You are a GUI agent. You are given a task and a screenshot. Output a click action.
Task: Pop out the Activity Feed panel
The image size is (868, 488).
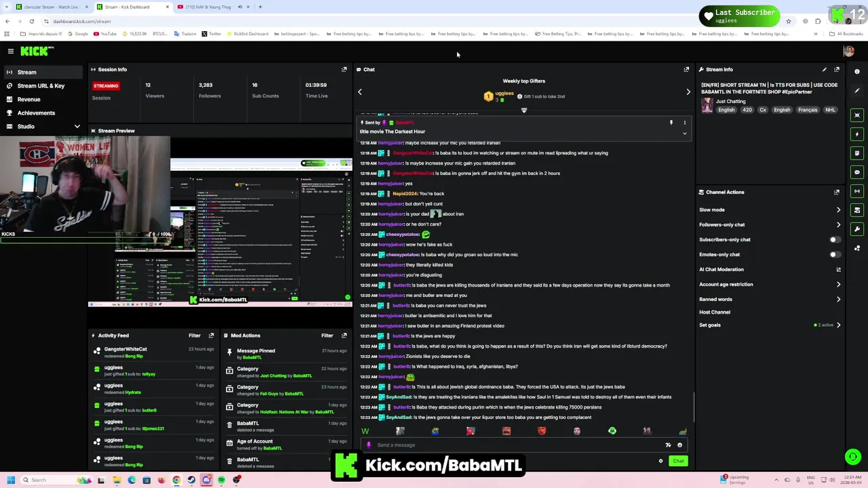coord(211,335)
